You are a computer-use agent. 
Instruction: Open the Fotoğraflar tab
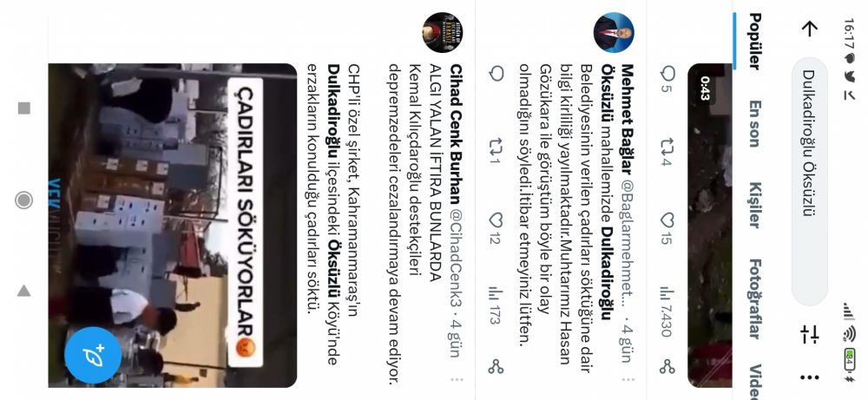pyautogui.click(x=754, y=298)
